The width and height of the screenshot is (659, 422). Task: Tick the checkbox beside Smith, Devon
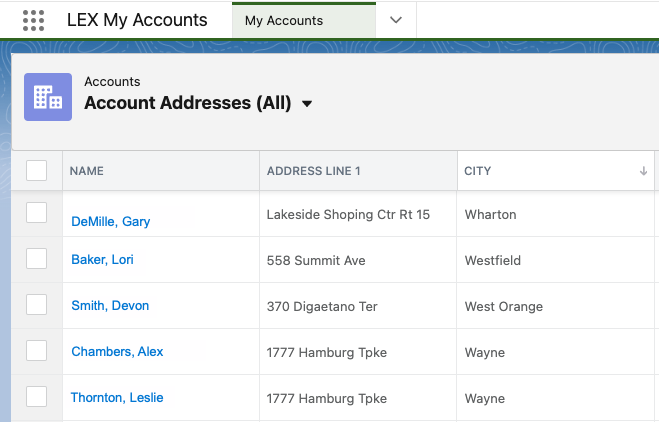click(37, 305)
